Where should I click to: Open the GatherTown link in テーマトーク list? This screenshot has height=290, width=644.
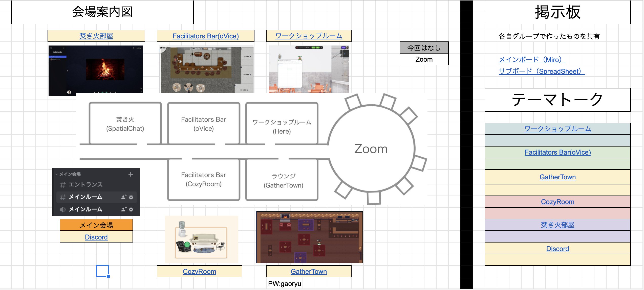tap(557, 177)
